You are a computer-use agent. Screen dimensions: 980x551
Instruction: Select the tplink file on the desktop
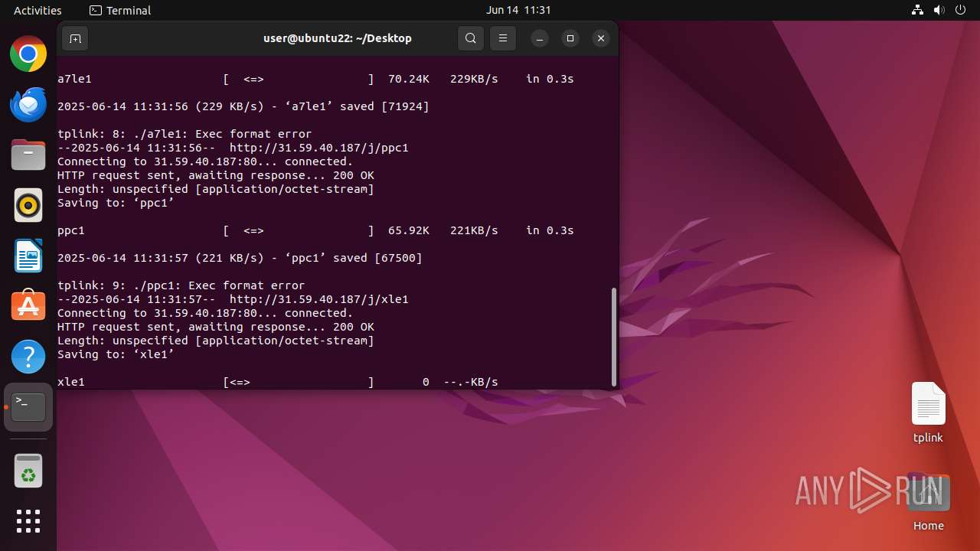(x=928, y=413)
